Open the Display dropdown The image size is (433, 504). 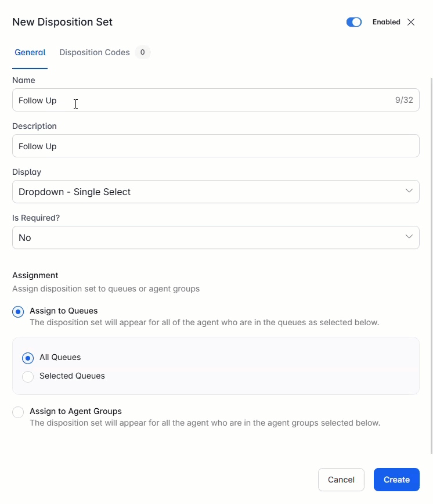point(215,192)
